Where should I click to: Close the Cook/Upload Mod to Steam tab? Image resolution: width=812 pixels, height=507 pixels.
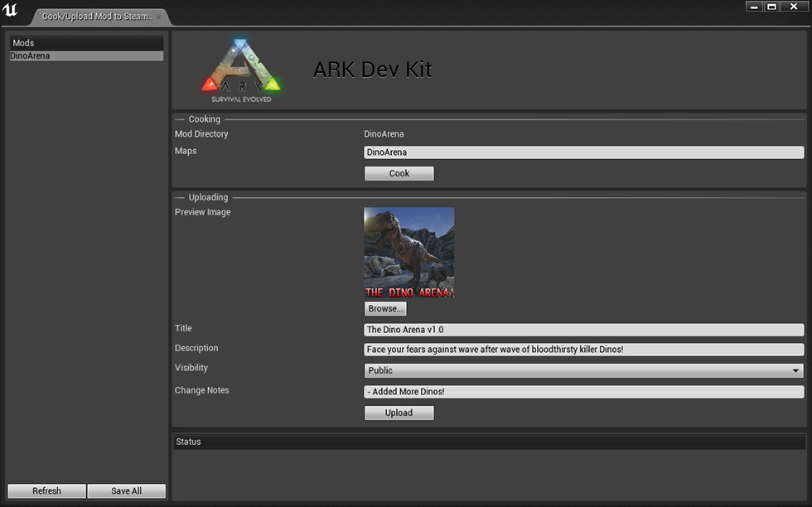158,15
